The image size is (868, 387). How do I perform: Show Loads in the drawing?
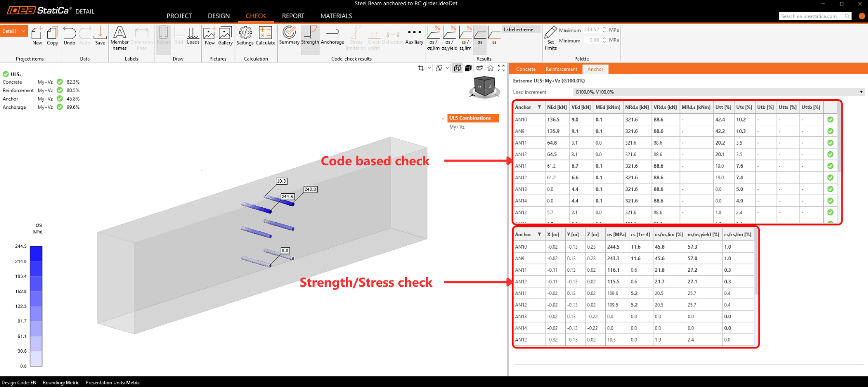pyautogui.click(x=193, y=36)
